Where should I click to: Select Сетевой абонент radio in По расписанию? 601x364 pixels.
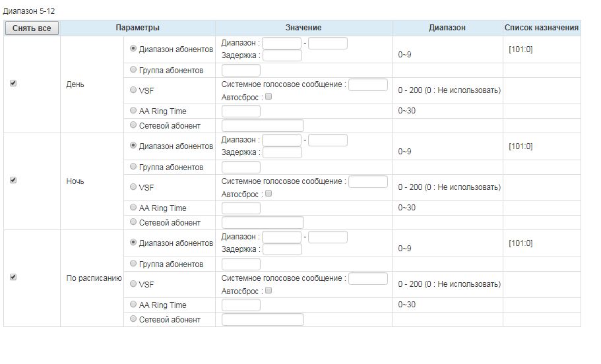(x=134, y=318)
